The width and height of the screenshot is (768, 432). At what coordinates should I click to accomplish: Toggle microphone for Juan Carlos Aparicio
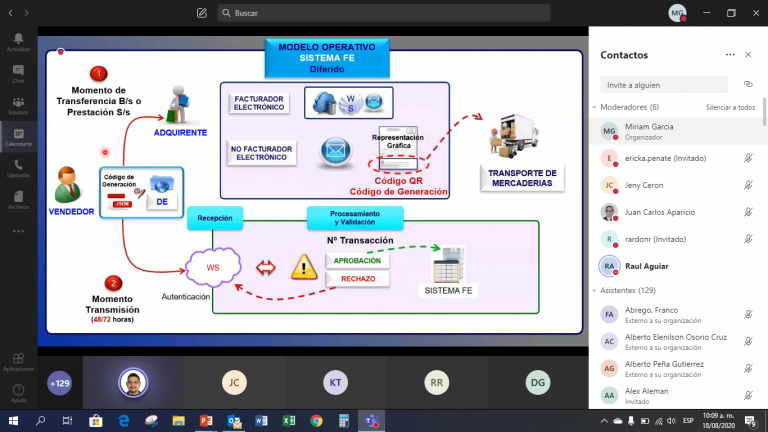pyautogui.click(x=748, y=212)
